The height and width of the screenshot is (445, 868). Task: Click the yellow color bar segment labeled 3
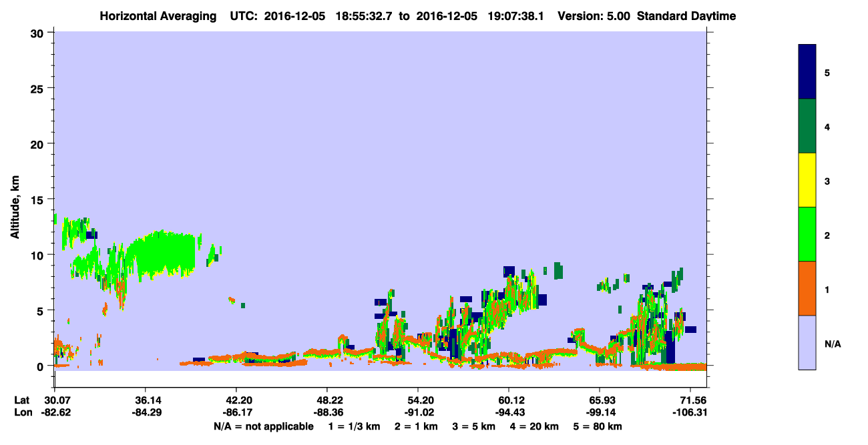pyautogui.click(x=807, y=180)
